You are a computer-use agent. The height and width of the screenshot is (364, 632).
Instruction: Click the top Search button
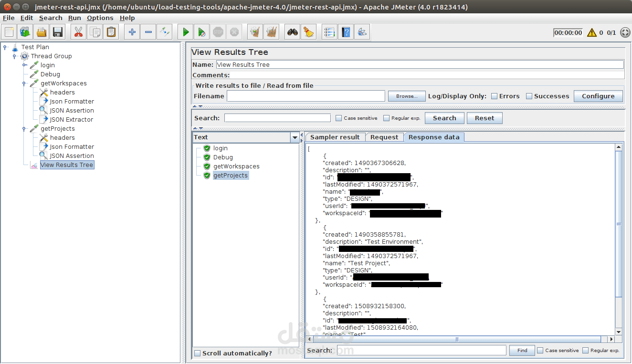click(444, 118)
